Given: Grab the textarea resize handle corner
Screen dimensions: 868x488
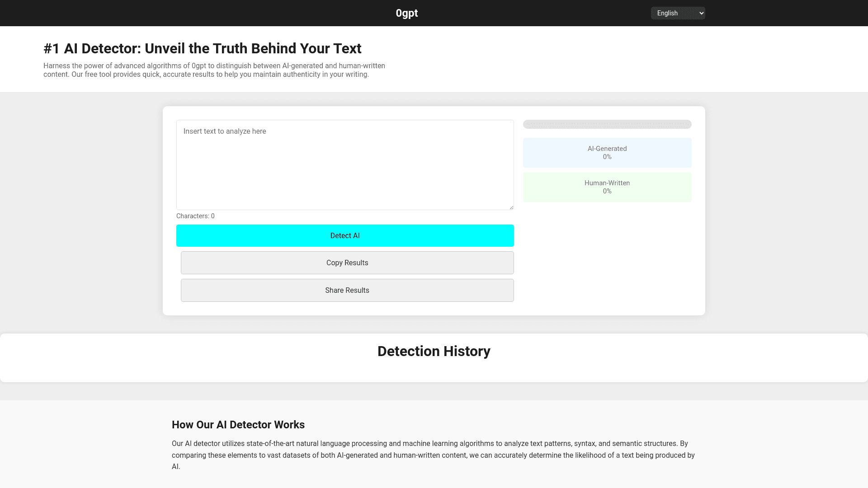Looking at the screenshot, I should [x=511, y=207].
